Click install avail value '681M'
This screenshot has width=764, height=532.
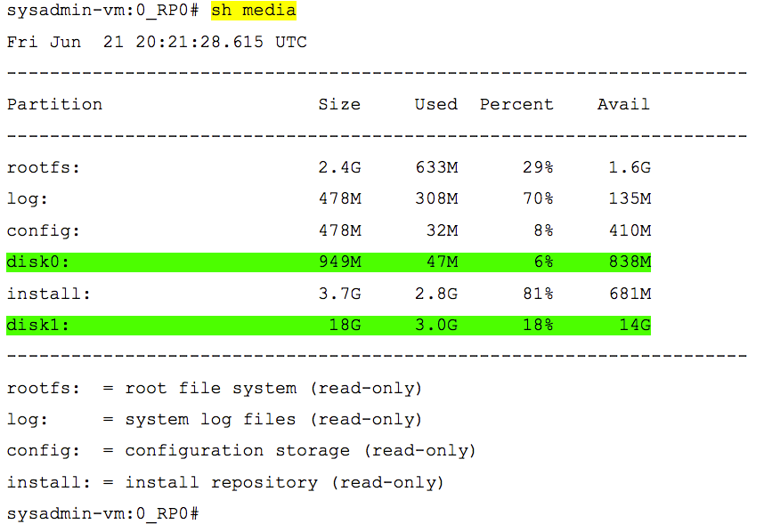click(630, 294)
